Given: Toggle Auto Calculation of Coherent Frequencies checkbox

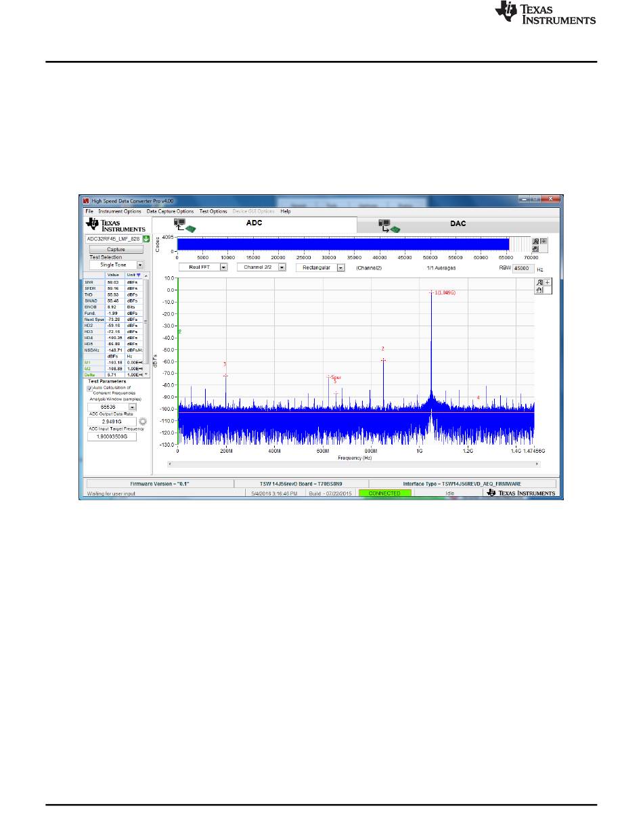Looking at the screenshot, I should pyautogui.click(x=89, y=388).
